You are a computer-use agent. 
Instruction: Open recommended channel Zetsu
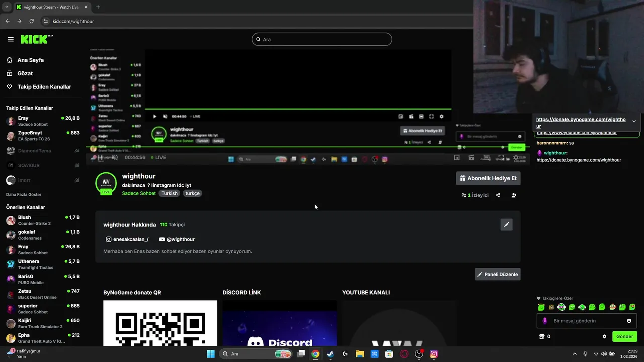tap(43, 294)
